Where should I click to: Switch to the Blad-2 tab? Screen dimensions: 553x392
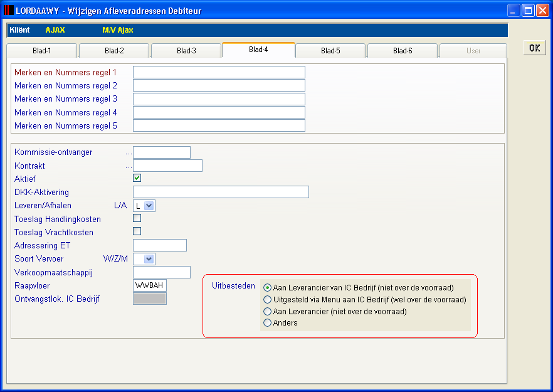pos(114,50)
